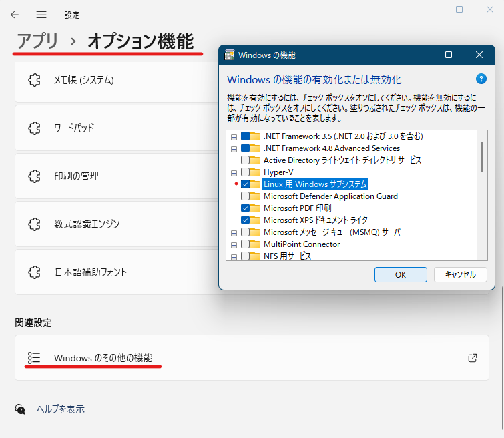Click the list icon beside Windows のその他の機能
This screenshot has width=504, height=438.
tap(34, 358)
